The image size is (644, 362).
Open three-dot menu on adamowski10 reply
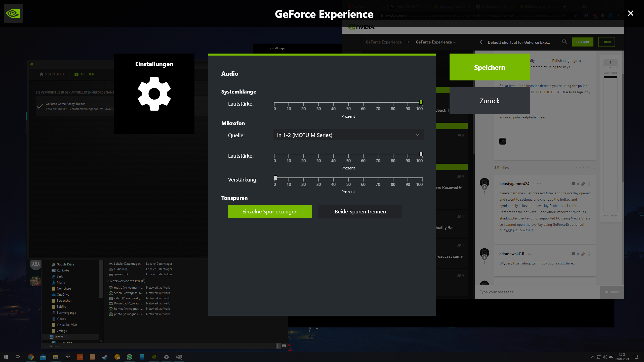pos(589,254)
